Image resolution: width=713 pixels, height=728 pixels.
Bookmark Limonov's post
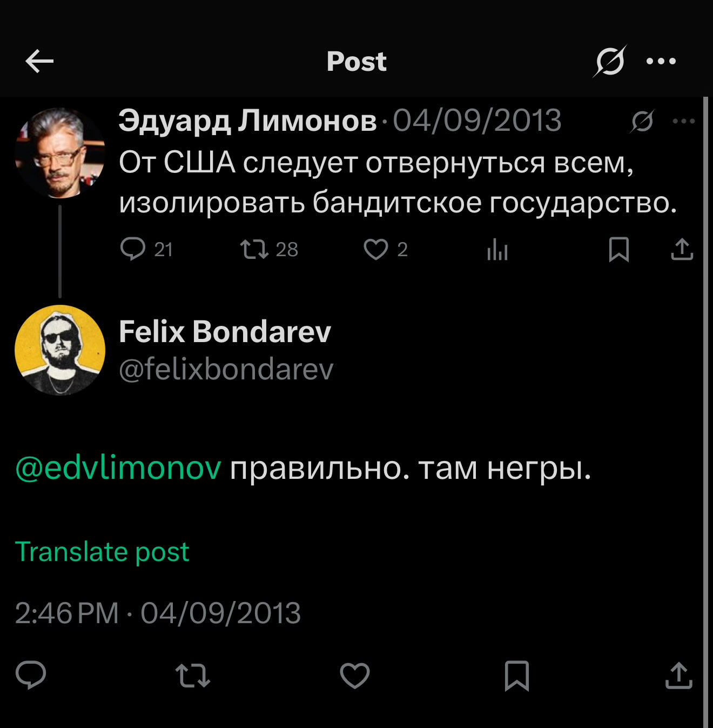(x=618, y=249)
